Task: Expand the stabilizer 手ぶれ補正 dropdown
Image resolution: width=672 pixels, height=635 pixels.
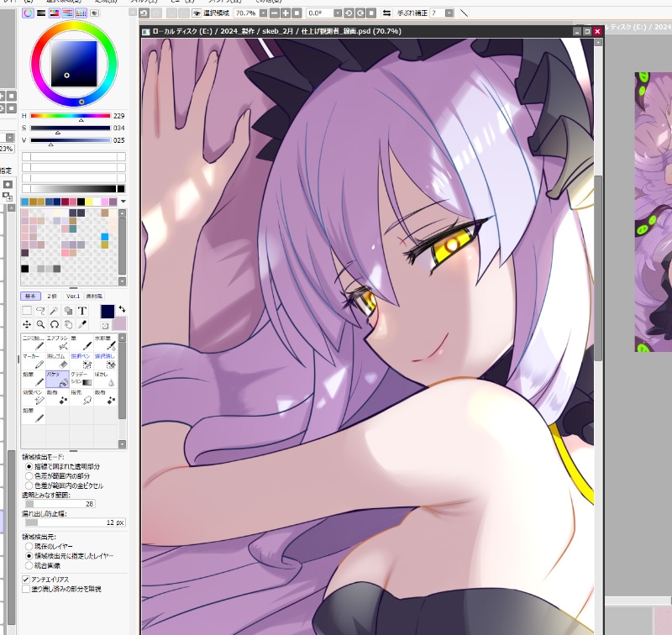Action: click(x=449, y=13)
